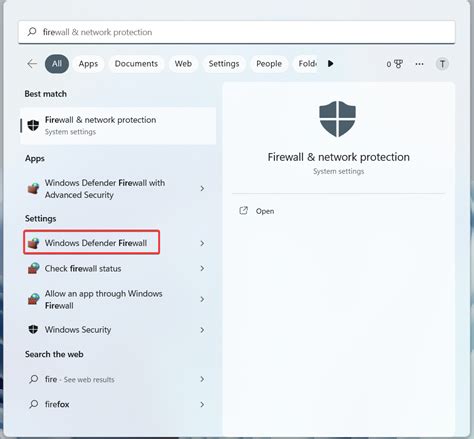
Task: Click the Windows Security shield icon
Action: 33,329
